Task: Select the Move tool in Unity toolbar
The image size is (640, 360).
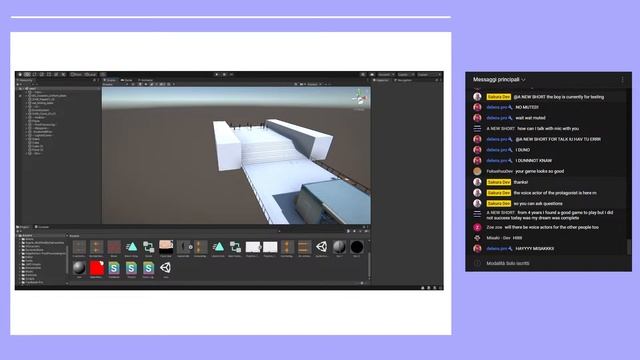Action: click(x=27, y=75)
